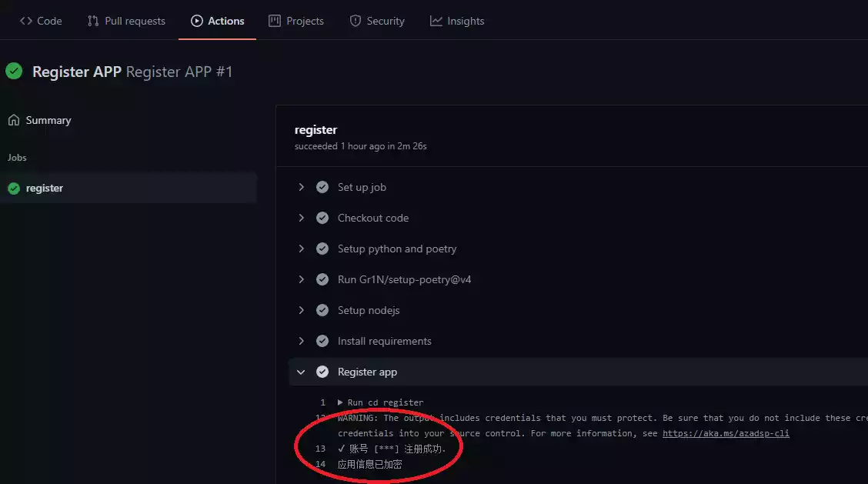This screenshot has width=868, height=484.
Task: Click the 'Register APP #1' run title
Action: click(x=179, y=72)
